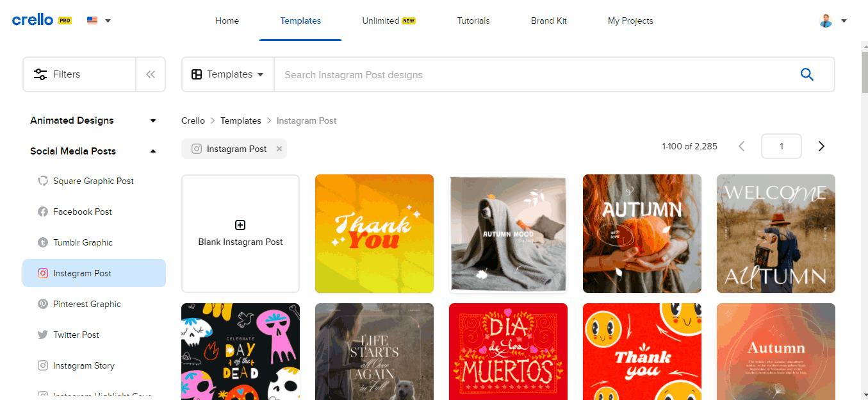This screenshot has width=868, height=400.
Task: Open My Projects tab
Action: tap(630, 21)
